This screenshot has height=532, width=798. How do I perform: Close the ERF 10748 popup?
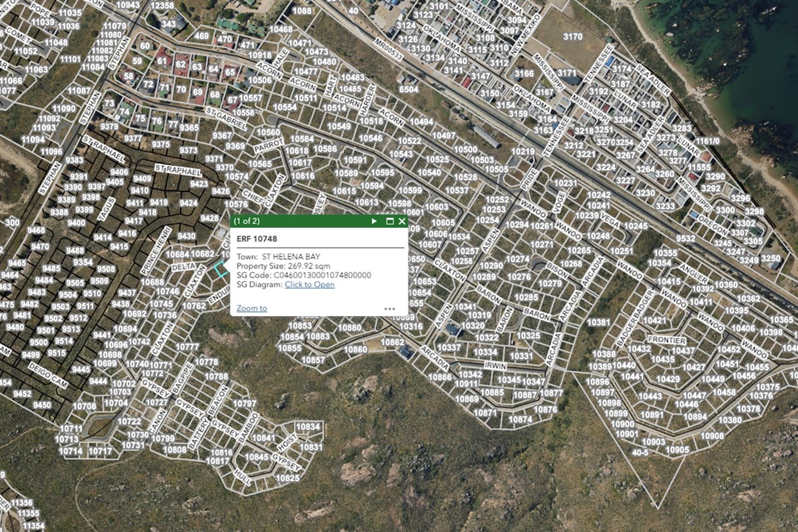[402, 221]
